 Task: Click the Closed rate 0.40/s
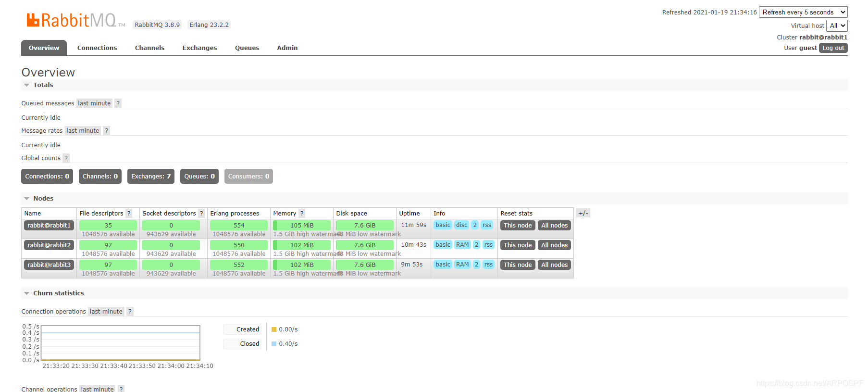click(288, 344)
